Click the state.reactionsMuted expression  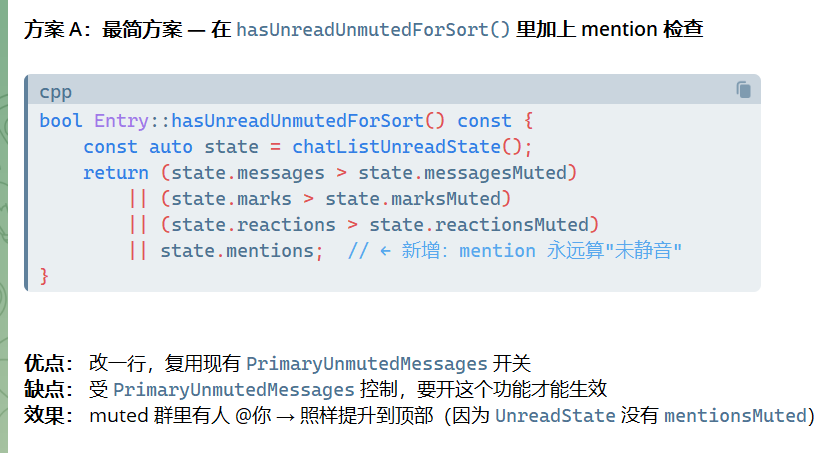479,225
